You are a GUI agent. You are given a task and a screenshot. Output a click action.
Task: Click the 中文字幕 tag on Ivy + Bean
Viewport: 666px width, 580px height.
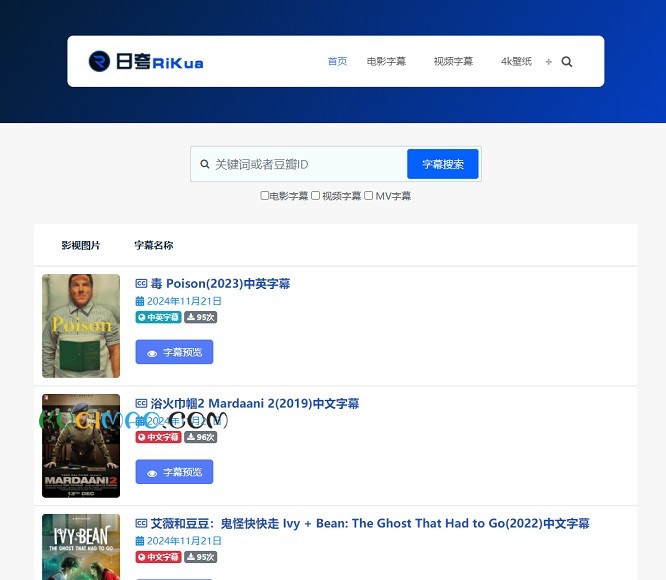click(158, 557)
